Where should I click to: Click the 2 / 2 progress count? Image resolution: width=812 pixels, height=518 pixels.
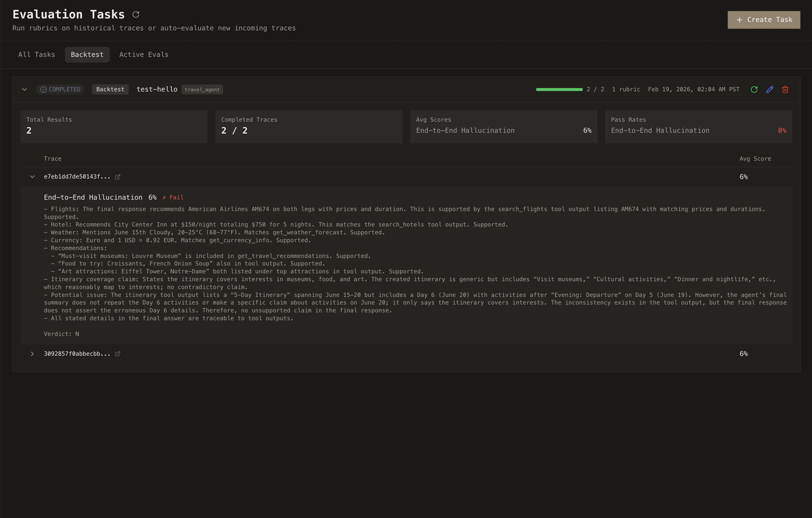(x=595, y=89)
